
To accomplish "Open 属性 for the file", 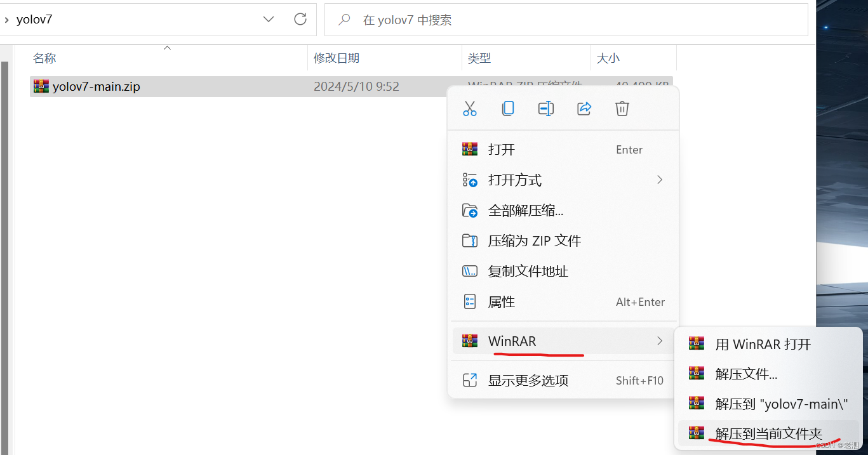I will point(563,302).
